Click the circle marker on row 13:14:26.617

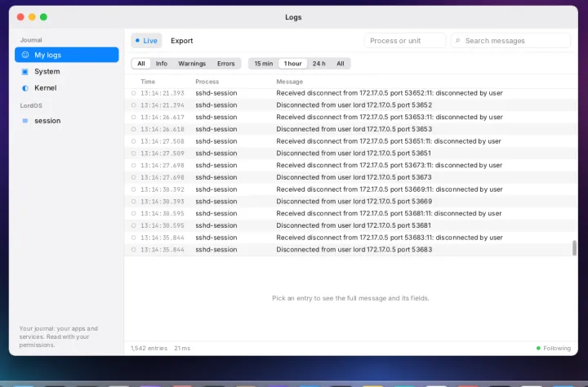pyautogui.click(x=133, y=117)
